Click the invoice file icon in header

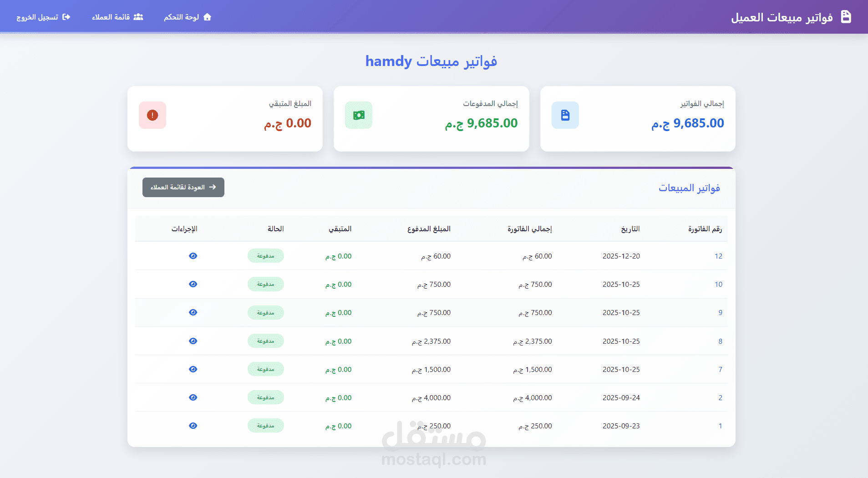(x=846, y=17)
